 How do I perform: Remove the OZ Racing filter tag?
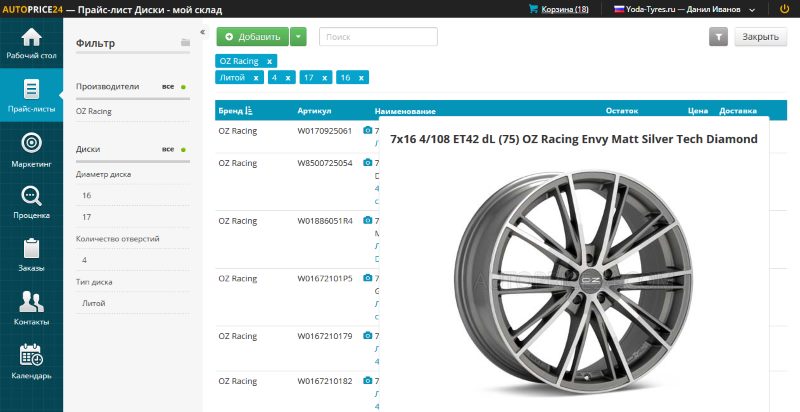[269, 61]
